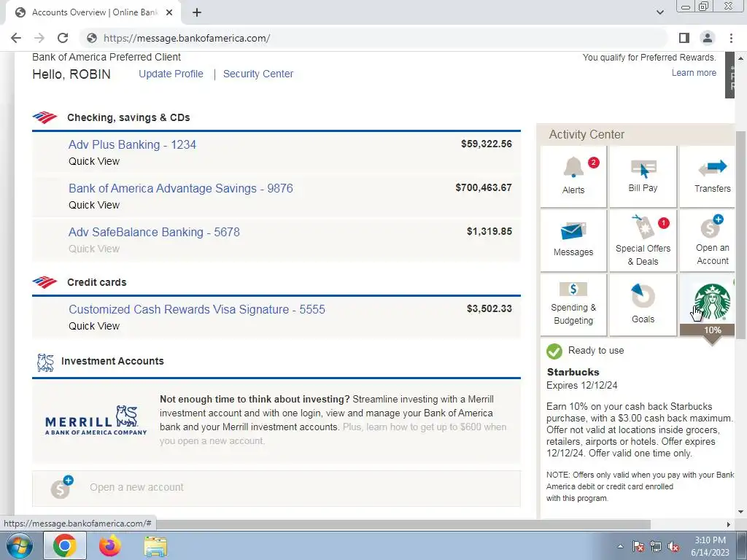
Task: Expand Quick View under Adv Plus Banking
Action: pyautogui.click(x=94, y=161)
